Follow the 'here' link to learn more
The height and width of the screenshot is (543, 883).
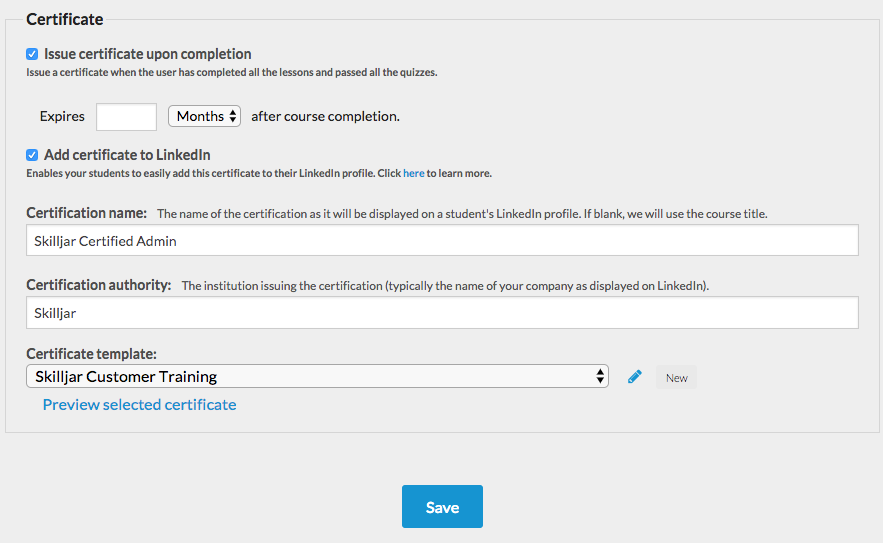pyautogui.click(x=413, y=173)
